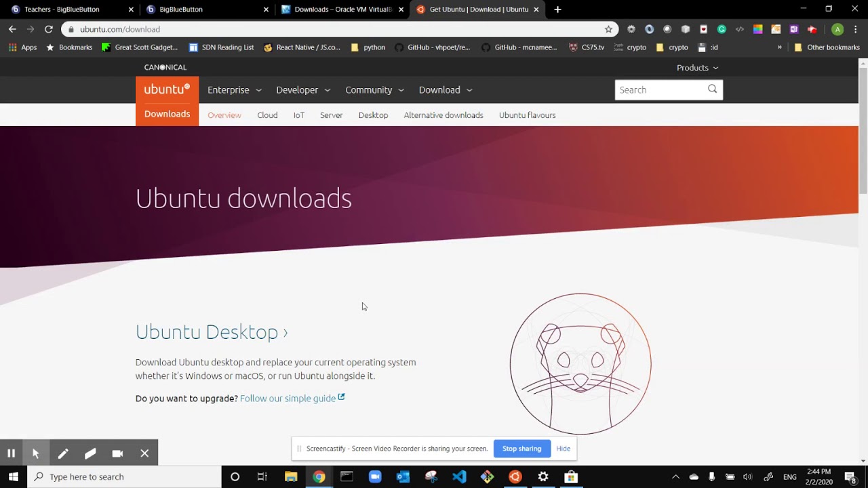
Task: Click the browser address bar
Action: [339, 29]
